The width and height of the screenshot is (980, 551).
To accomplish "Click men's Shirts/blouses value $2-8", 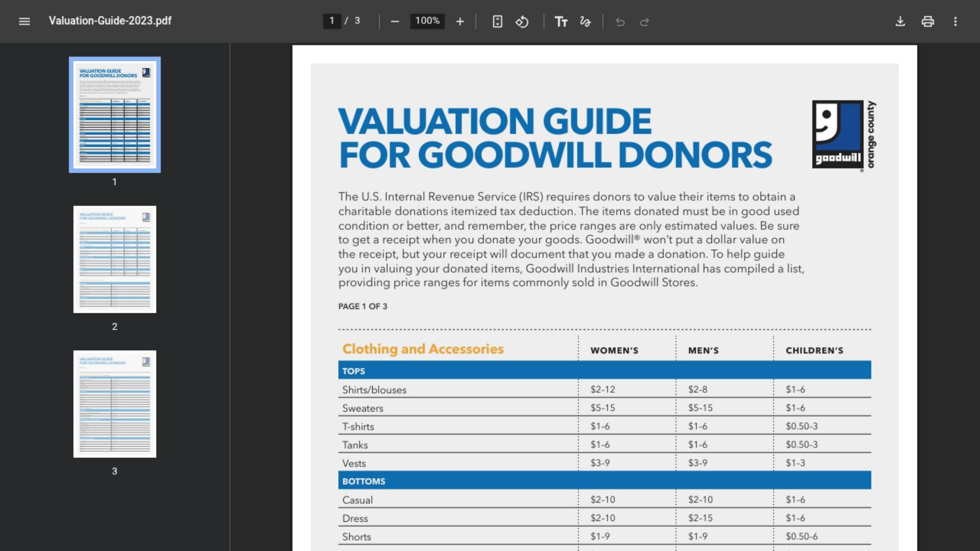I will click(x=698, y=389).
